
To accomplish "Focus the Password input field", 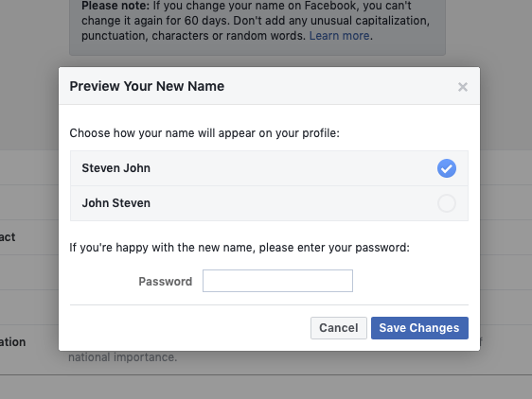I will (x=277, y=281).
